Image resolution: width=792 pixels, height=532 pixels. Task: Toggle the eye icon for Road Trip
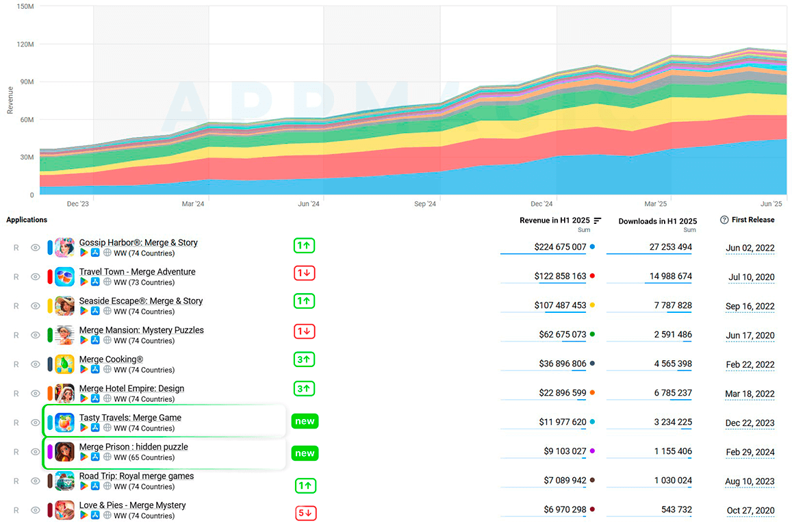[36, 481]
